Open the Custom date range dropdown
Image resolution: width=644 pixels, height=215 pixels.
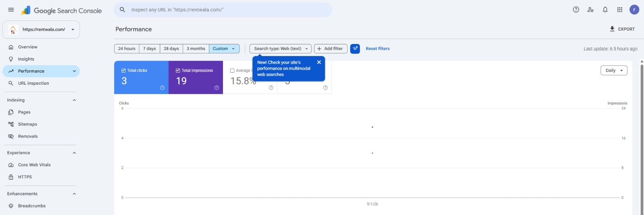[x=224, y=49]
